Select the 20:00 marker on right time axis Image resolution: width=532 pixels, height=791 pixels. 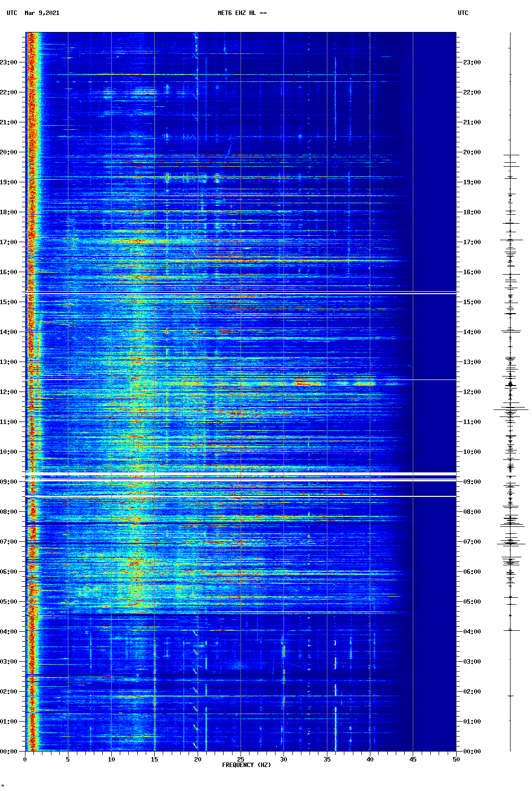pos(472,152)
